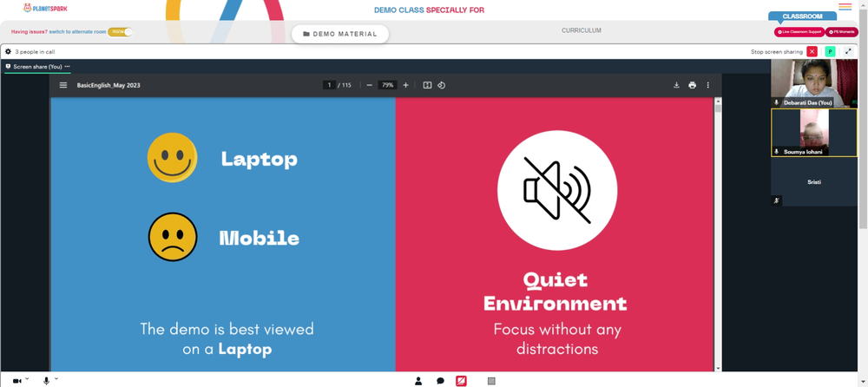This screenshot has height=387, width=868.
Task: Expand microphone options chevron
Action: [56, 378]
